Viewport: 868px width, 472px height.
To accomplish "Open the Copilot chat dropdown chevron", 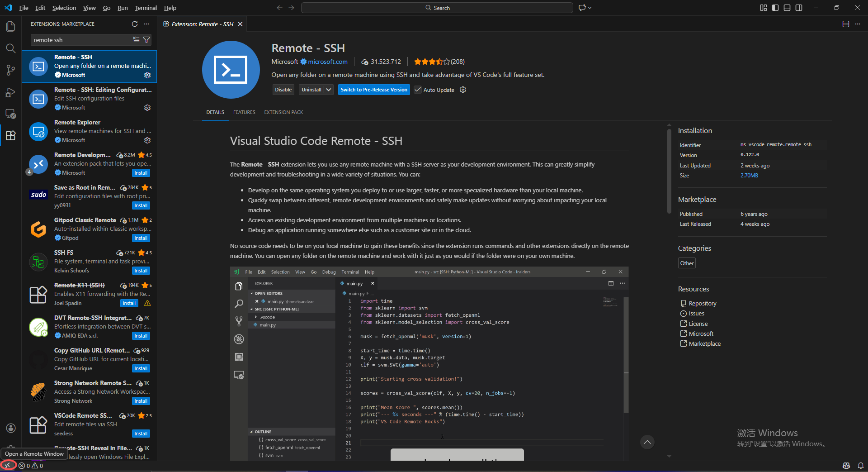I will click(590, 8).
